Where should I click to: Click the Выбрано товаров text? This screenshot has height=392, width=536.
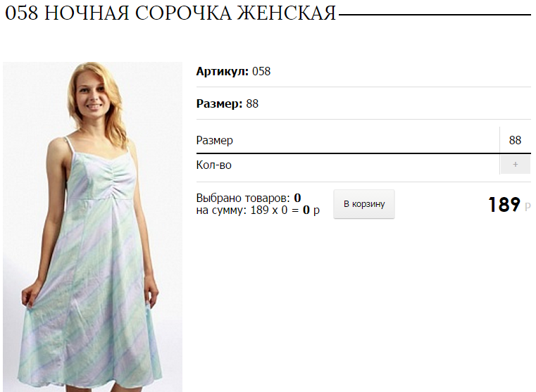click(x=243, y=198)
